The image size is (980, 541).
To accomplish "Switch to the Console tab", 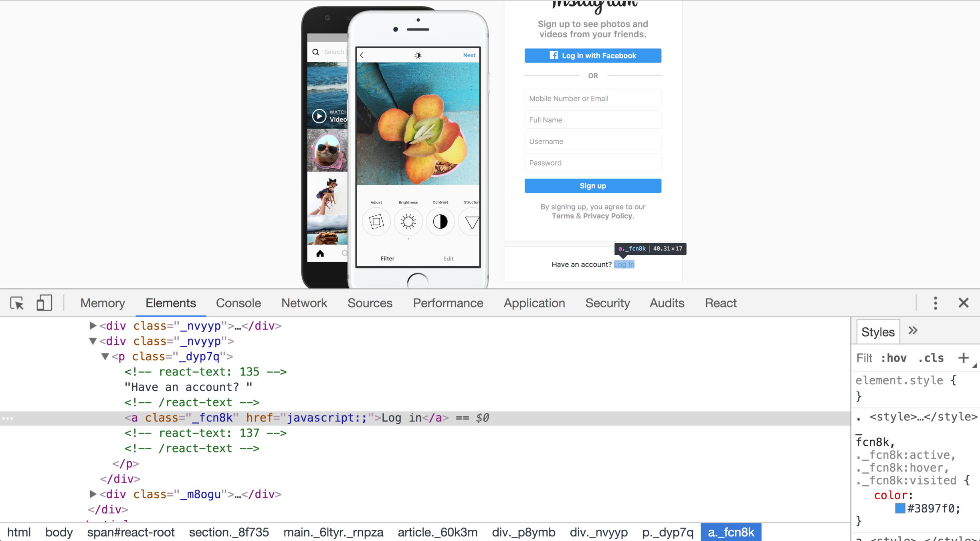I will (x=238, y=303).
